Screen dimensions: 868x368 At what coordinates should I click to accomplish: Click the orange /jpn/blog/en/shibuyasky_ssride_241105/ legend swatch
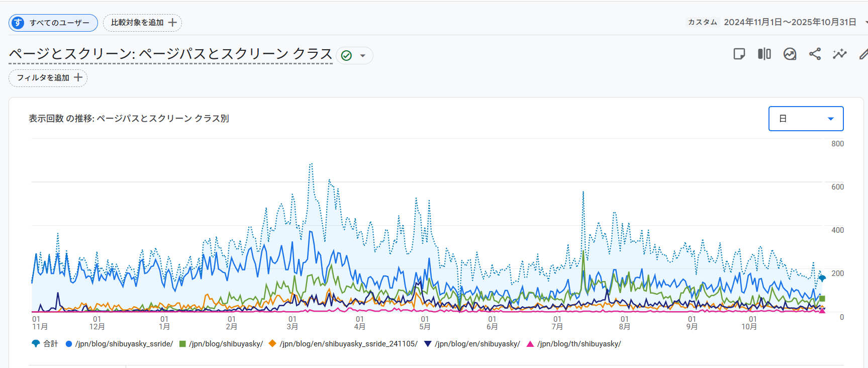coord(272,344)
